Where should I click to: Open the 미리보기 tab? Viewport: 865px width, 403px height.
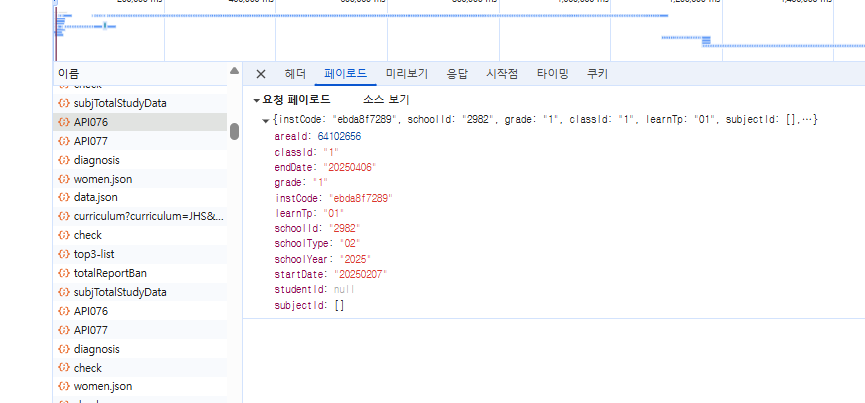coord(407,74)
